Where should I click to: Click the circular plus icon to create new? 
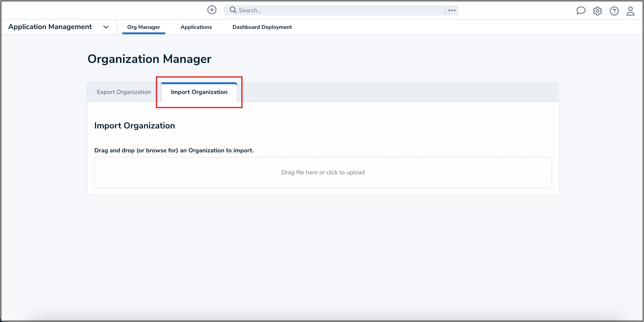(x=212, y=10)
